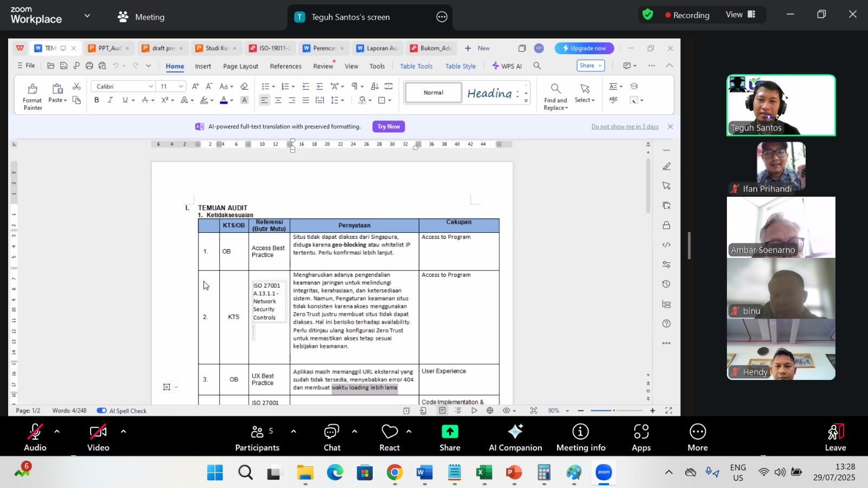This screenshot has height=488, width=868.
Task: Open options for Teguh Santos's screen
Action: [442, 17]
